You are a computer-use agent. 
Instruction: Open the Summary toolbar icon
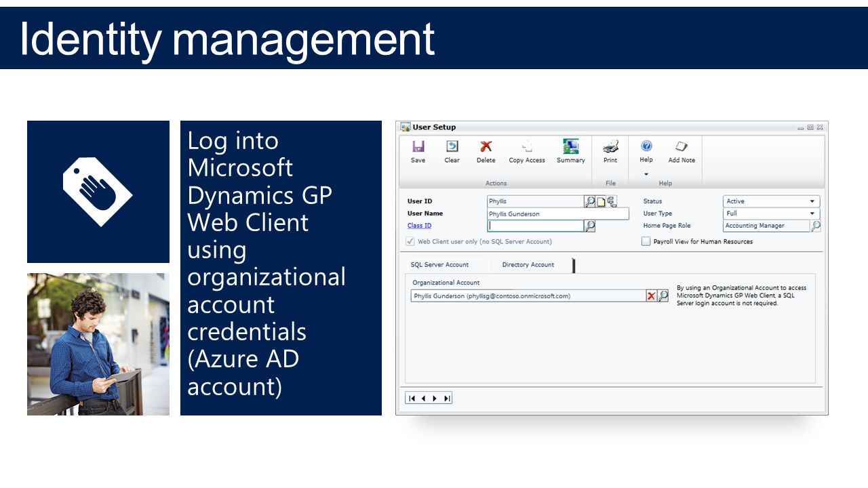571,146
